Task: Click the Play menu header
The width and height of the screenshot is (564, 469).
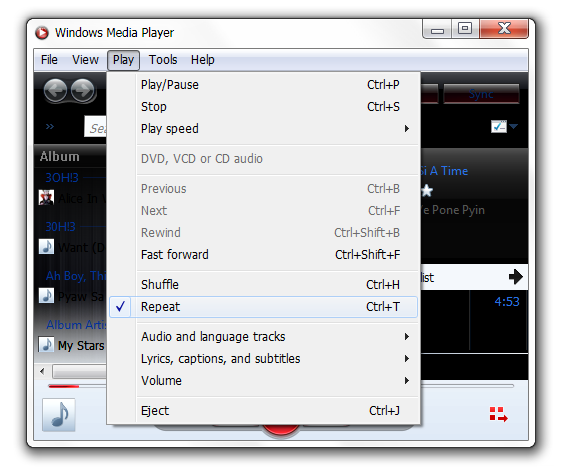Action: click(x=123, y=60)
